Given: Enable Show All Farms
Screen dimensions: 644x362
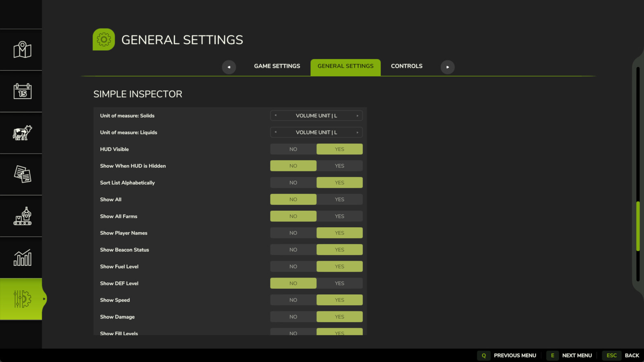Looking at the screenshot, I should (x=339, y=216).
